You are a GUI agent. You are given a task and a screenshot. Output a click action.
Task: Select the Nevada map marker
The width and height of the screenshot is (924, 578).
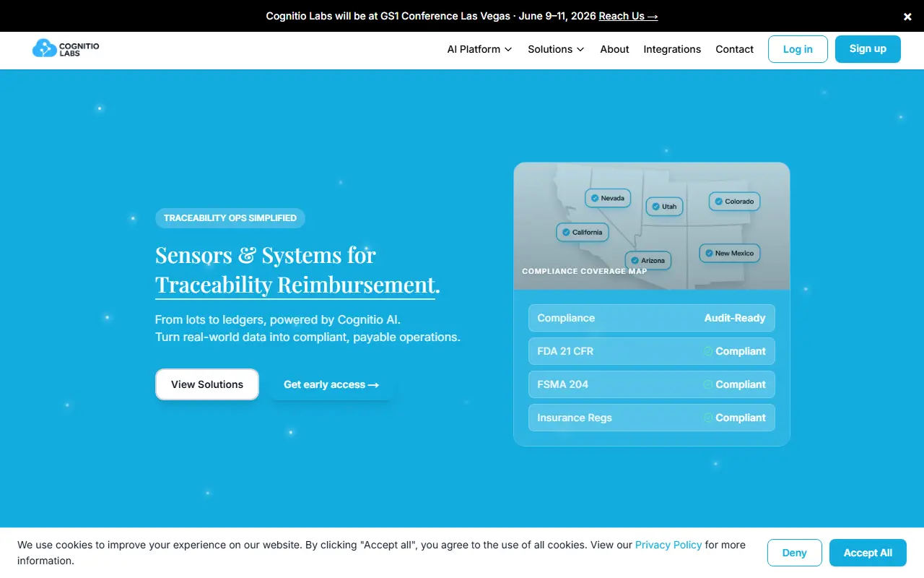[x=607, y=198]
